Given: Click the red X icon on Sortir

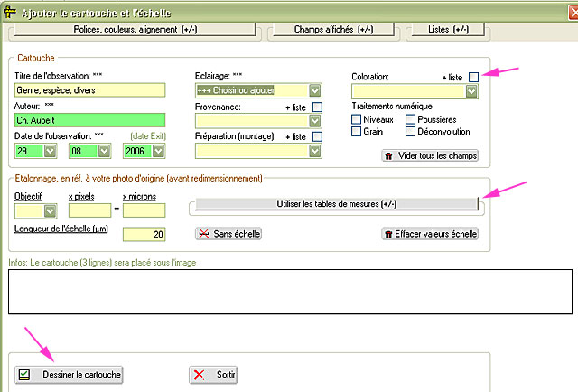Looking at the screenshot, I should tap(199, 375).
